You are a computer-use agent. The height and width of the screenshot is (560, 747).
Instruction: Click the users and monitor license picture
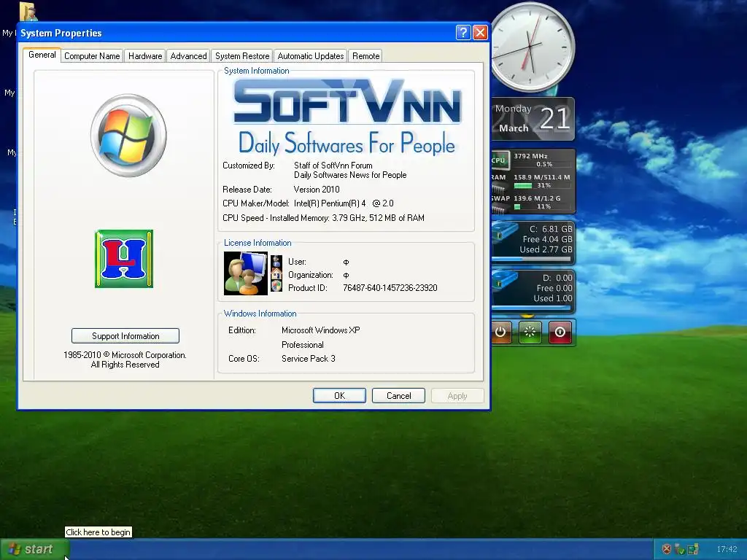[246, 273]
